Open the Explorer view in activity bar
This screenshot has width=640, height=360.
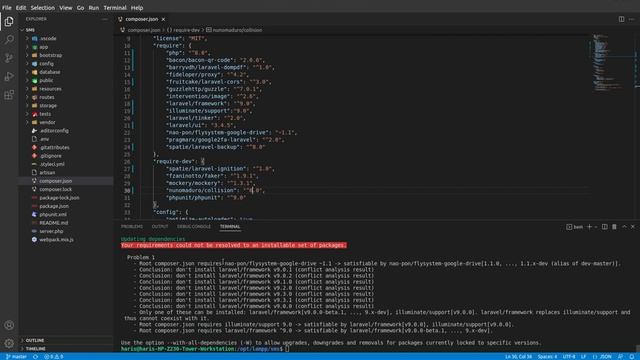coord(9,21)
